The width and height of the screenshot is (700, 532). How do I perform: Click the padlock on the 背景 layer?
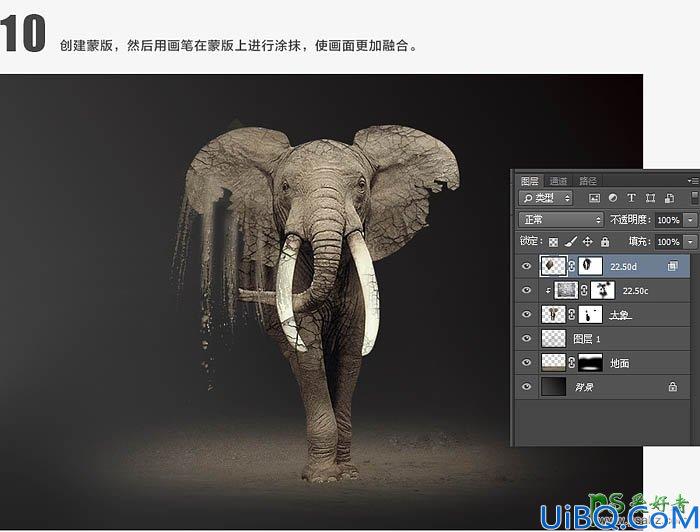(x=672, y=387)
